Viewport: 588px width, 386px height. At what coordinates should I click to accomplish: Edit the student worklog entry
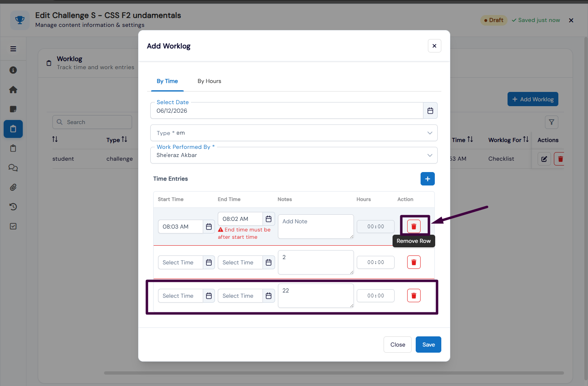pos(544,159)
